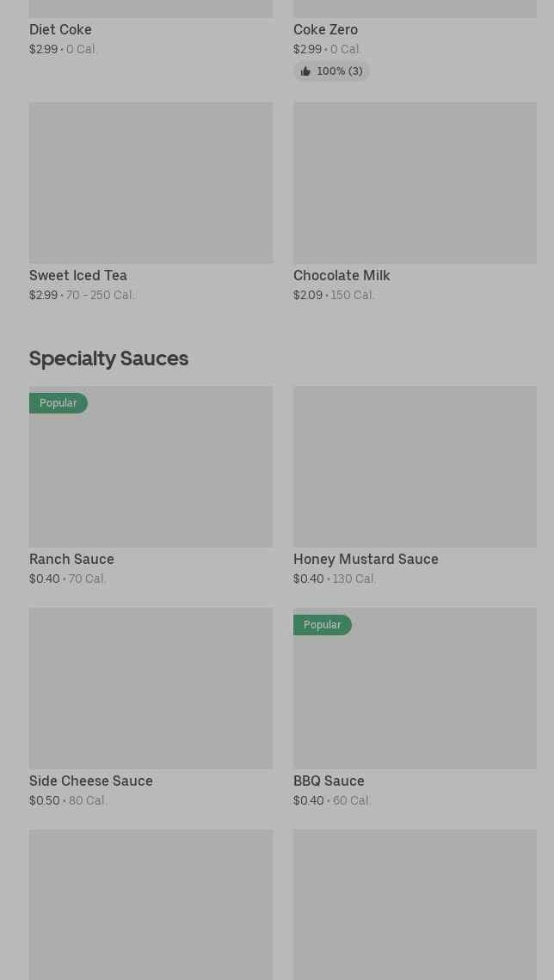
Task: Click the Side Cheese Sauce image
Action: 151,689
